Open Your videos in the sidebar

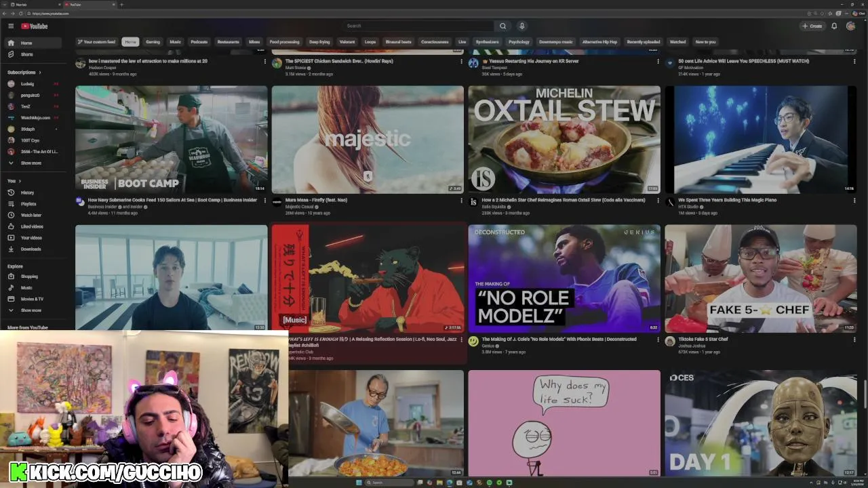click(x=33, y=238)
